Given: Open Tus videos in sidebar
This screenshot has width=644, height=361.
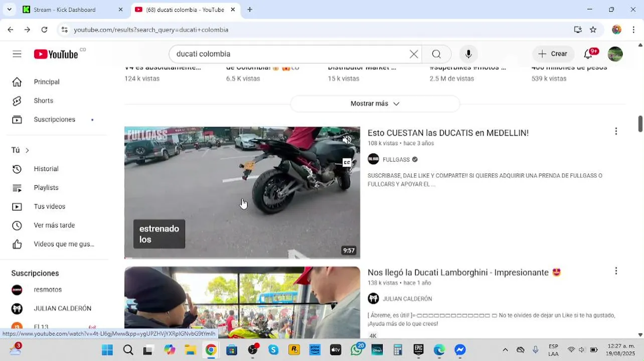Looking at the screenshot, I should (x=49, y=207).
